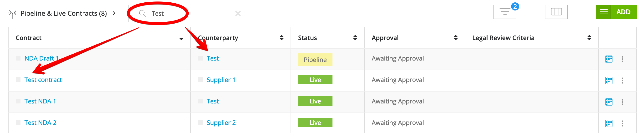The width and height of the screenshot is (644, 133).
Task: Tick the checkbox beside Supplier 2
Action: pyautogui.click(x=200, y=123)
